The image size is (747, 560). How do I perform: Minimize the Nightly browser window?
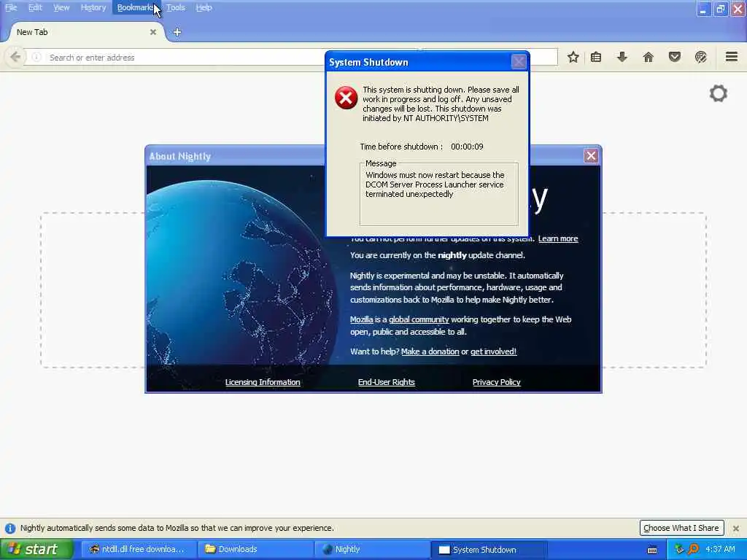click(x=703, y=9)
